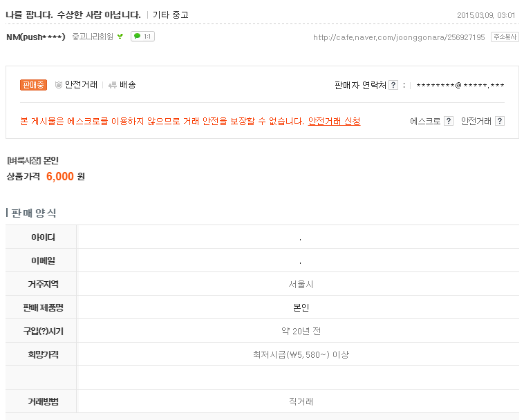Open the 1:1 chat bubble button

(142, 37)
